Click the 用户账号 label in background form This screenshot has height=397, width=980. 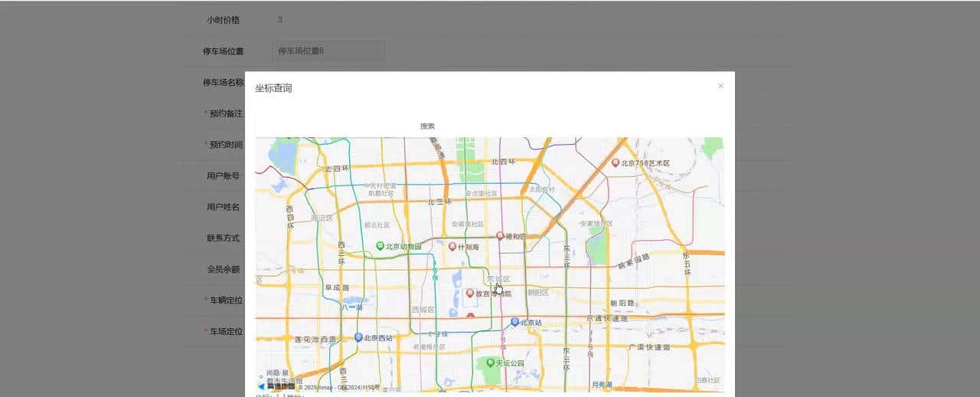coord(223,176)
